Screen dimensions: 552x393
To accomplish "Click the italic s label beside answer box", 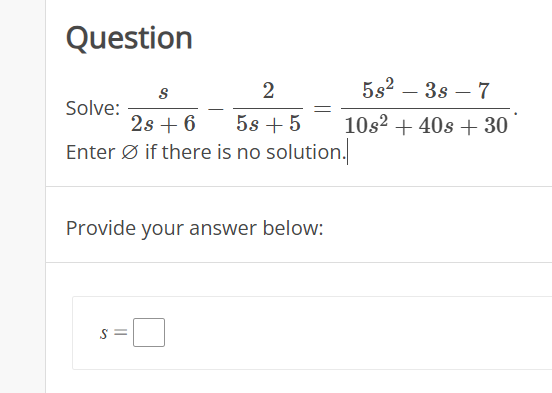I will pos(104,333).
